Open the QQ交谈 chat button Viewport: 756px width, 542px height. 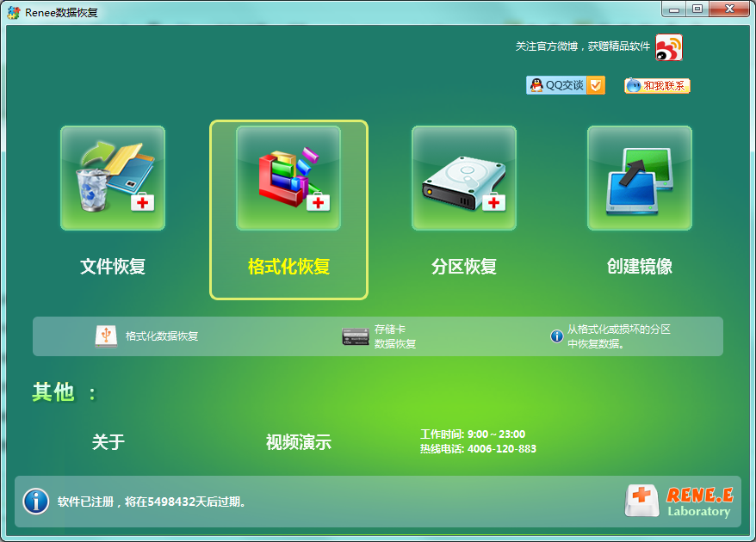coord(566,85)
